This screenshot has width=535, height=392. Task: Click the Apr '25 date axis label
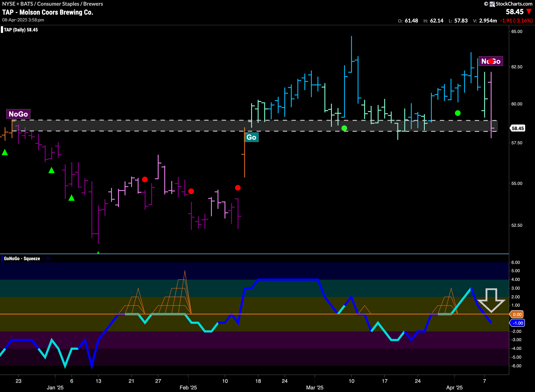(x=454, y=388)
